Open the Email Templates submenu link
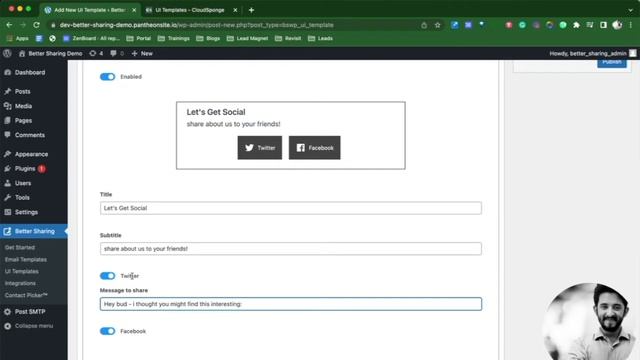 (26, 260)
